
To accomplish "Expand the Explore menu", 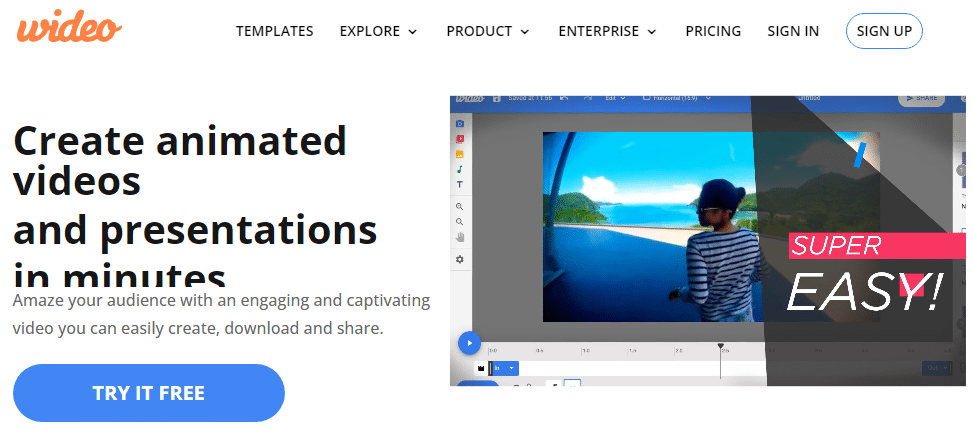I will (x=378, y=31).
